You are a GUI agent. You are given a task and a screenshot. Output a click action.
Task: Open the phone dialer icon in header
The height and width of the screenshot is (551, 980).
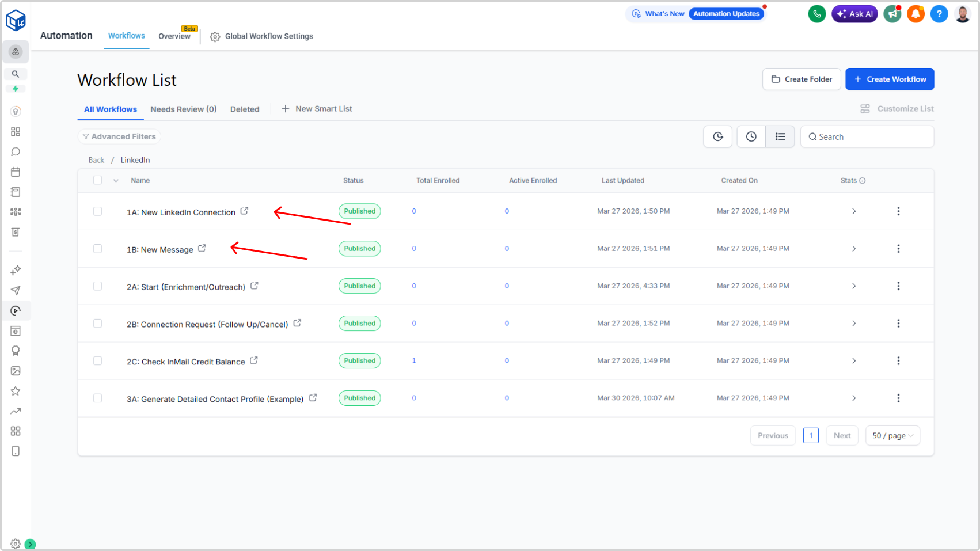(816, 14)
